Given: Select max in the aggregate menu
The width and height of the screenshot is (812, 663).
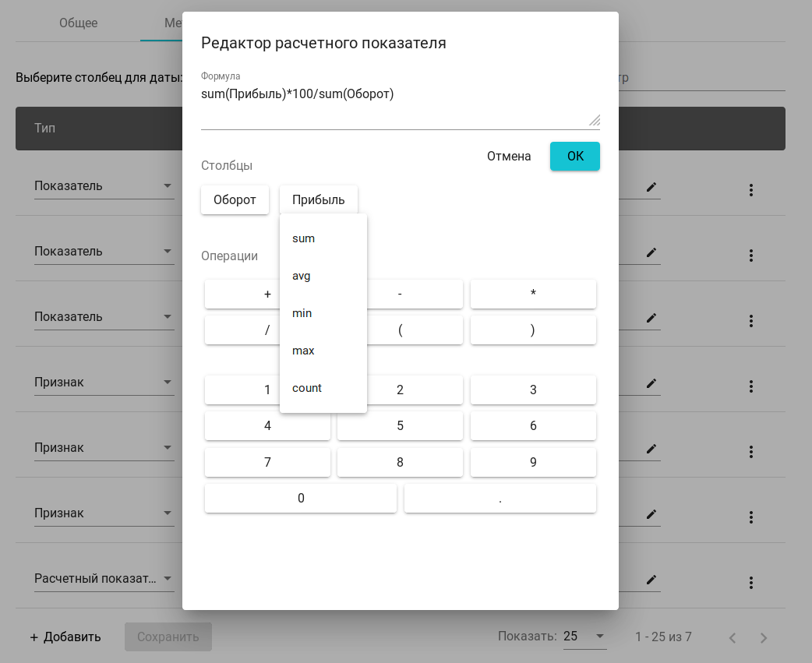Looking at the screenshot, I should [303, 351].
